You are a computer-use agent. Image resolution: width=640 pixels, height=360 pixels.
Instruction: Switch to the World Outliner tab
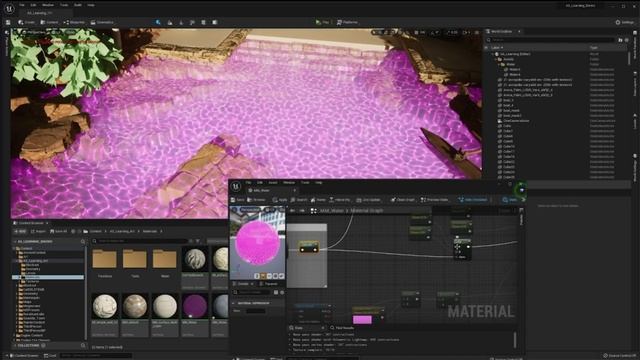coord(502,31)
